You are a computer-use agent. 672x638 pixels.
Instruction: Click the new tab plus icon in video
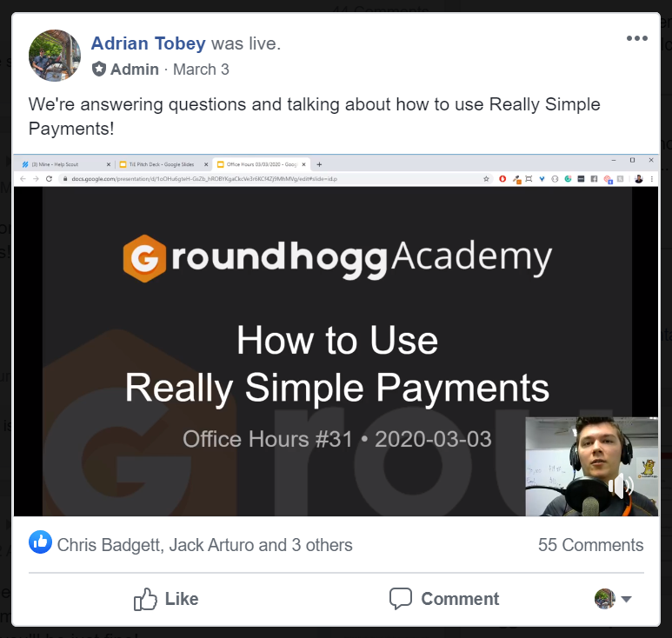pyautogui.click(x=319, y=164)
